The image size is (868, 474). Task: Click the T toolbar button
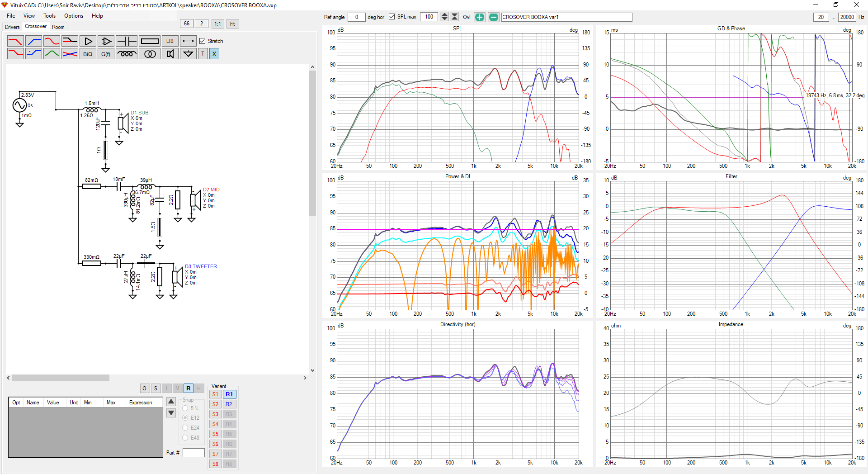[203, 54]
